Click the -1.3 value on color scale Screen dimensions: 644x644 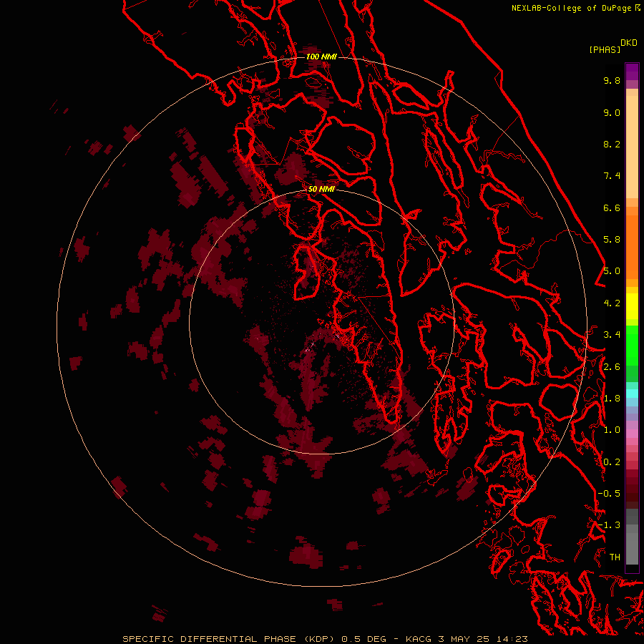coord(609,525)
